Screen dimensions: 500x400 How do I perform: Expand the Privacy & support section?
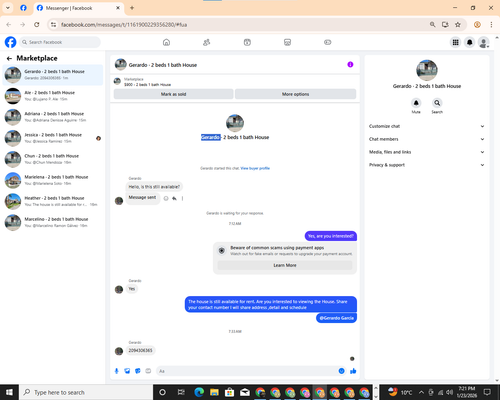[426, 165]
